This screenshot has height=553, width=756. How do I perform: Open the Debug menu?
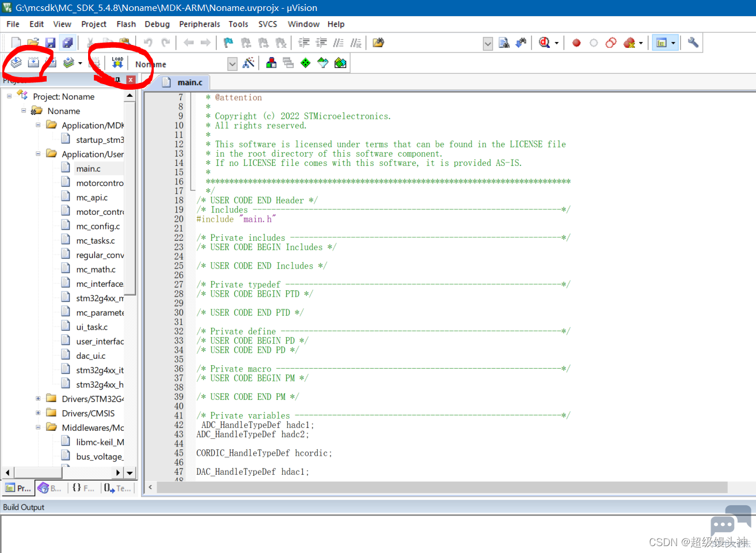tap(157, 24)
